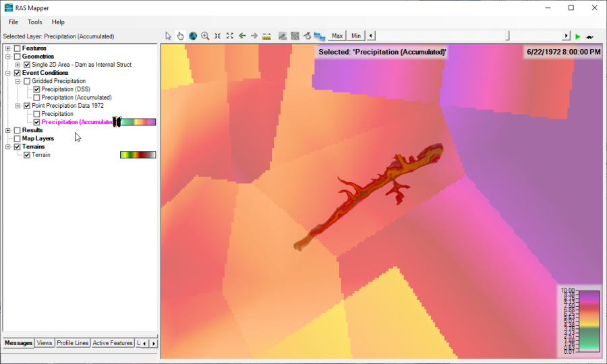Click the Max button
The width and height of the screenshot is (607, 364).
tap(337, 36)
